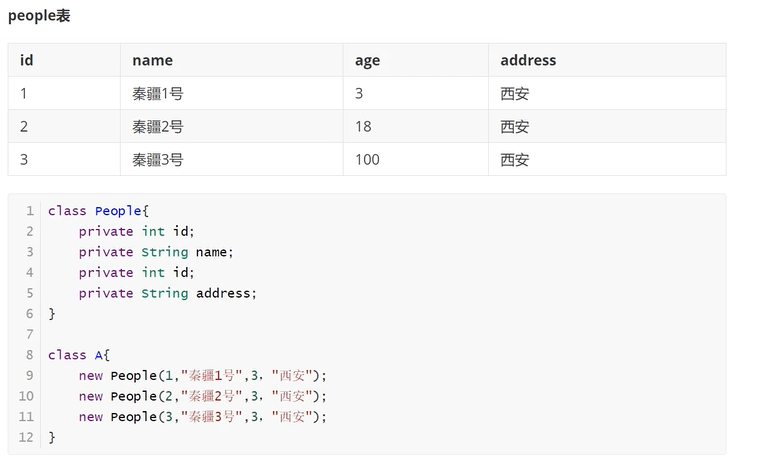The image size is (758, 472).
Task: Click the "id" column header
Action: pos(27,60)
